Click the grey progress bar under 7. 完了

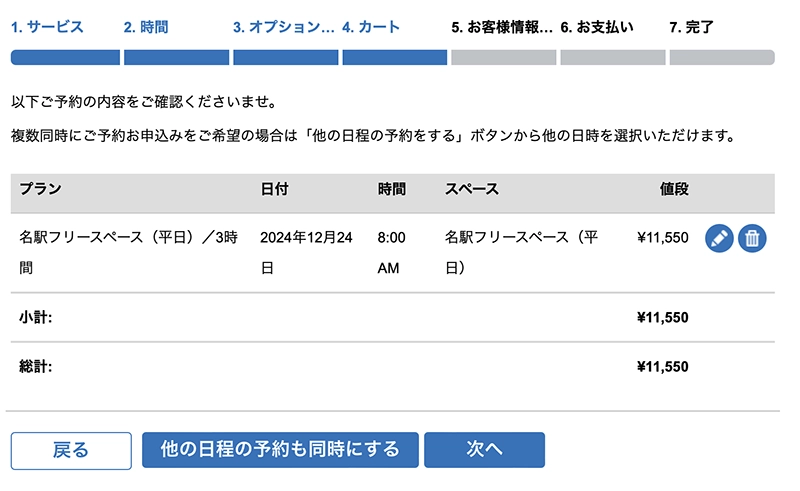tap(721, 57)
